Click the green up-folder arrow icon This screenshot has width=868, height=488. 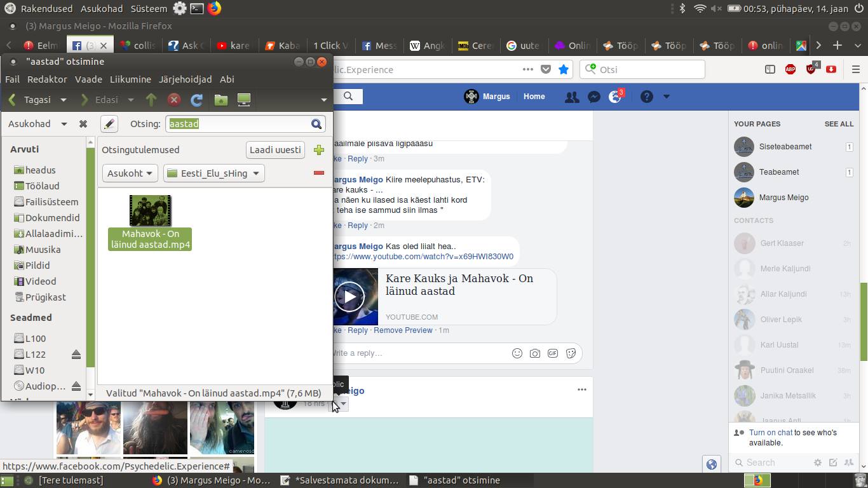point(151,100)
